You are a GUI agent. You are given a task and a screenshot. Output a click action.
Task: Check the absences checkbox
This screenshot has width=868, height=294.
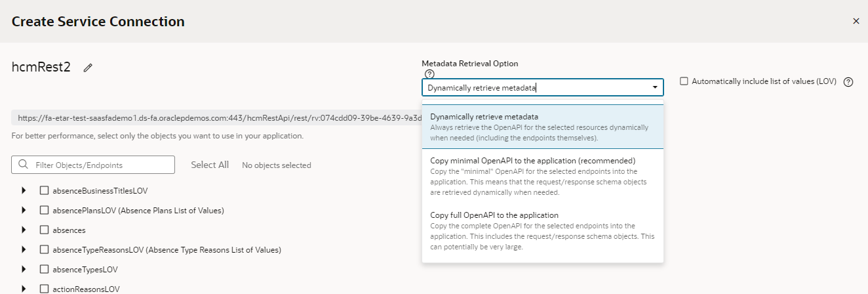[45, 230]
